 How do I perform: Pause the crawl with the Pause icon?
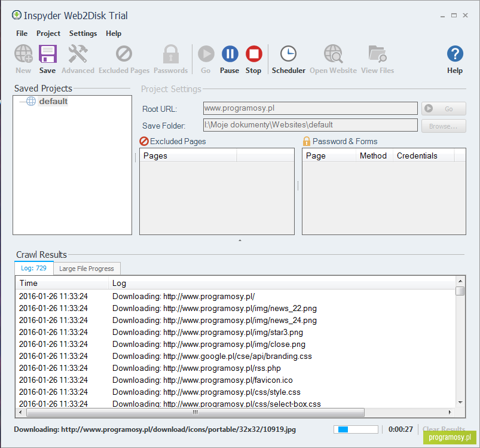coord(230,54)
